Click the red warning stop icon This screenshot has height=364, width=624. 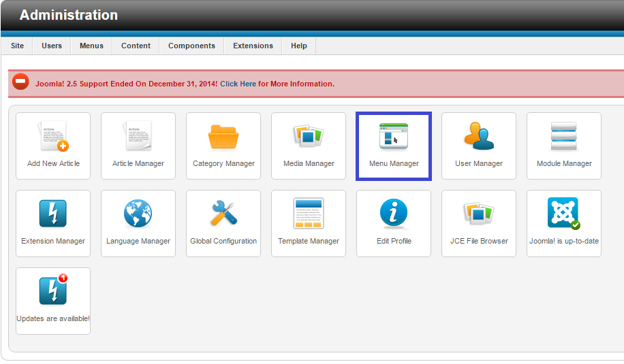point(20,82)
